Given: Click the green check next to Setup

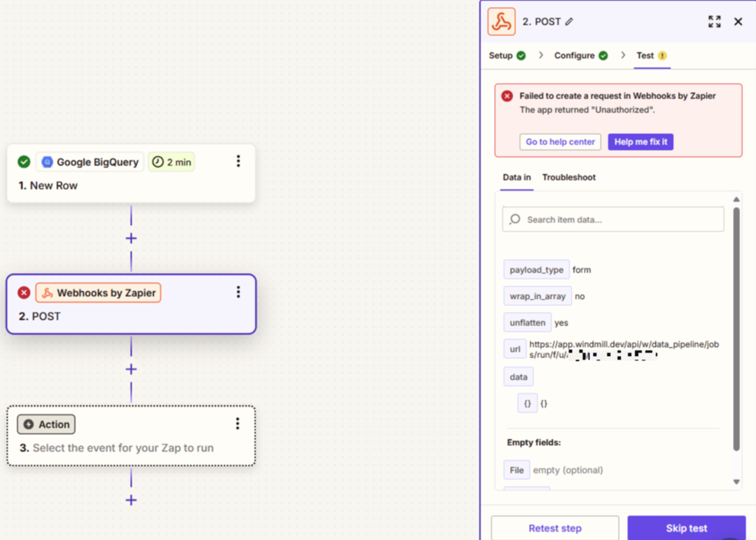Looking at the screenshot, I should 521,56.
